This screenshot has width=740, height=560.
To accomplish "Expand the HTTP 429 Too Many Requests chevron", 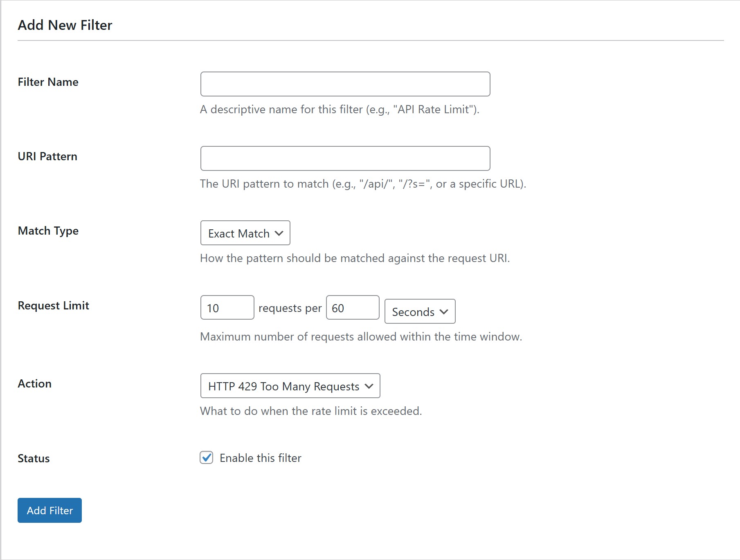I will click(369, 386).
